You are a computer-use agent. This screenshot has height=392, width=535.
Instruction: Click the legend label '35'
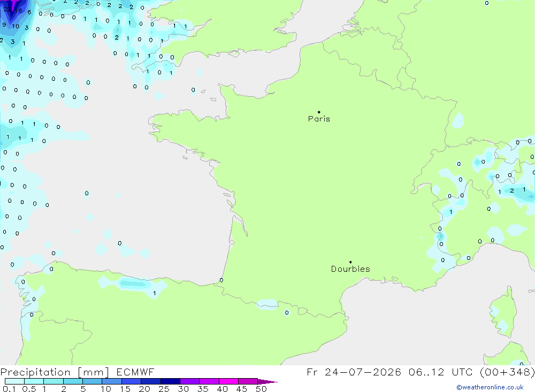[x=203, y=389]
